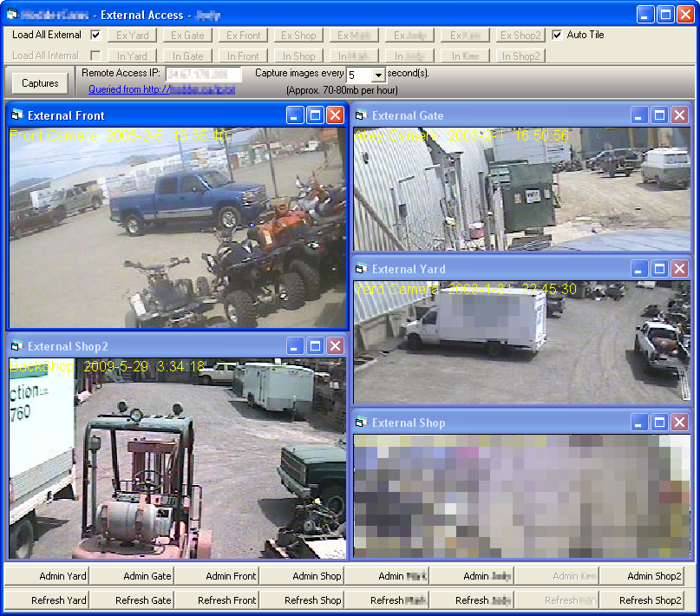This screenshot has height=616, width=700.
Task: Open the Captures folder button
Action: (40, 83)
